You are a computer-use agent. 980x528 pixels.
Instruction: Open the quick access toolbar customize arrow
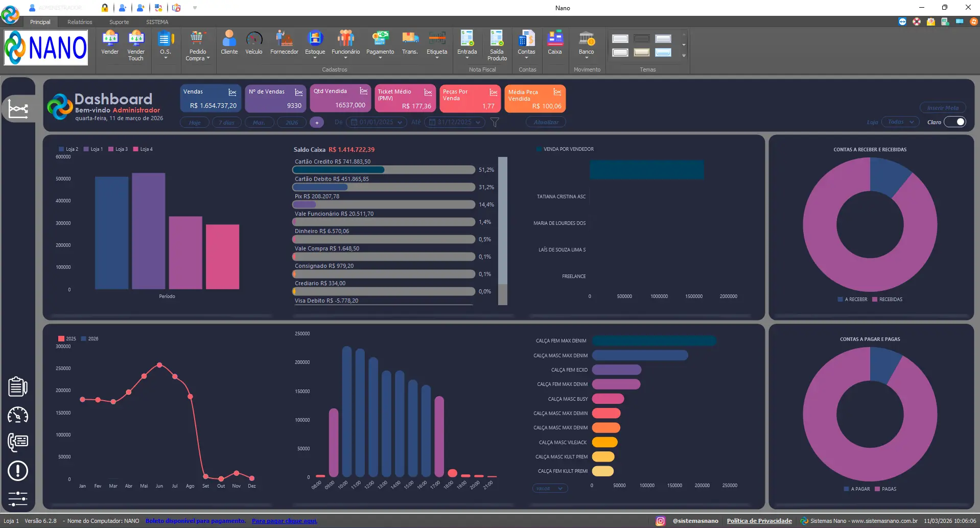195,8
